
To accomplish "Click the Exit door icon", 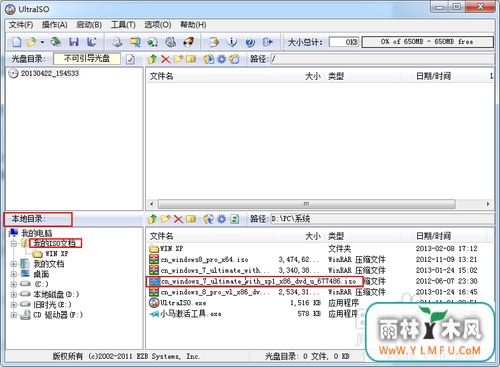I will click(x=268, y=42).
